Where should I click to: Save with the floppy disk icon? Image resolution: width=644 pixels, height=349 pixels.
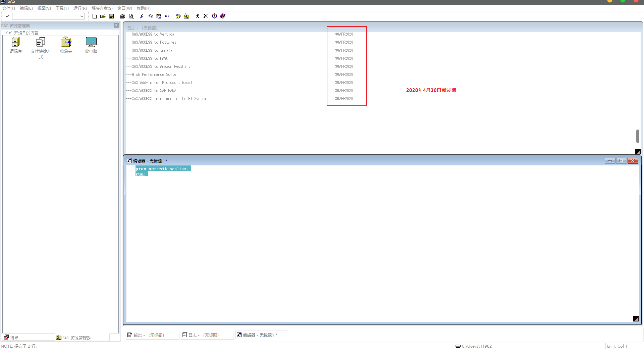click(x=111, y=16)
